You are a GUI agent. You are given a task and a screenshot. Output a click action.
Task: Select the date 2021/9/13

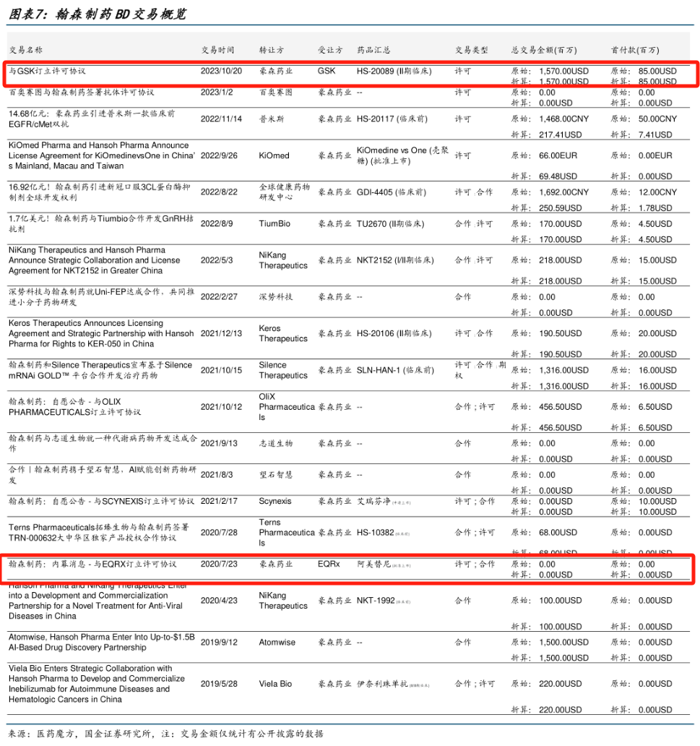coord(219,443)
